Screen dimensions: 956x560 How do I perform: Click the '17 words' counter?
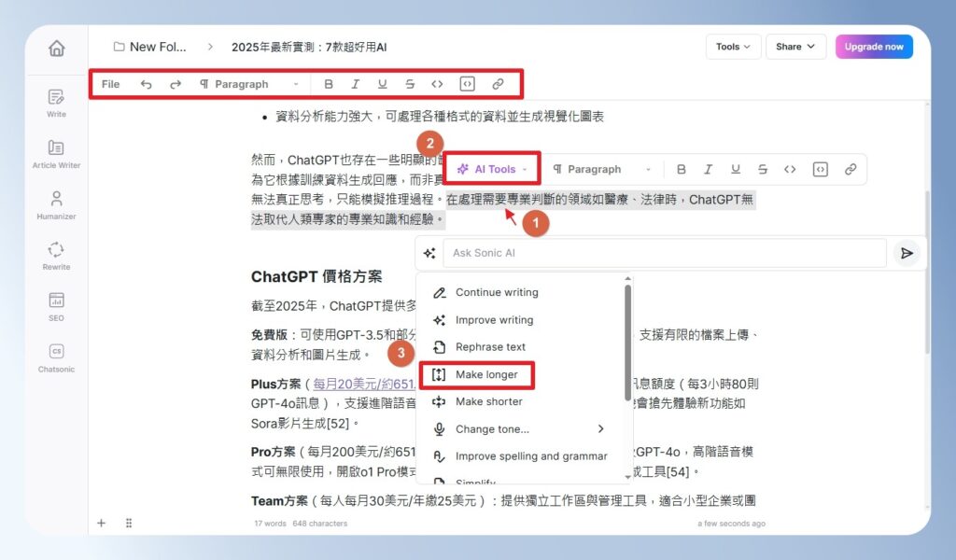[270, 524]
